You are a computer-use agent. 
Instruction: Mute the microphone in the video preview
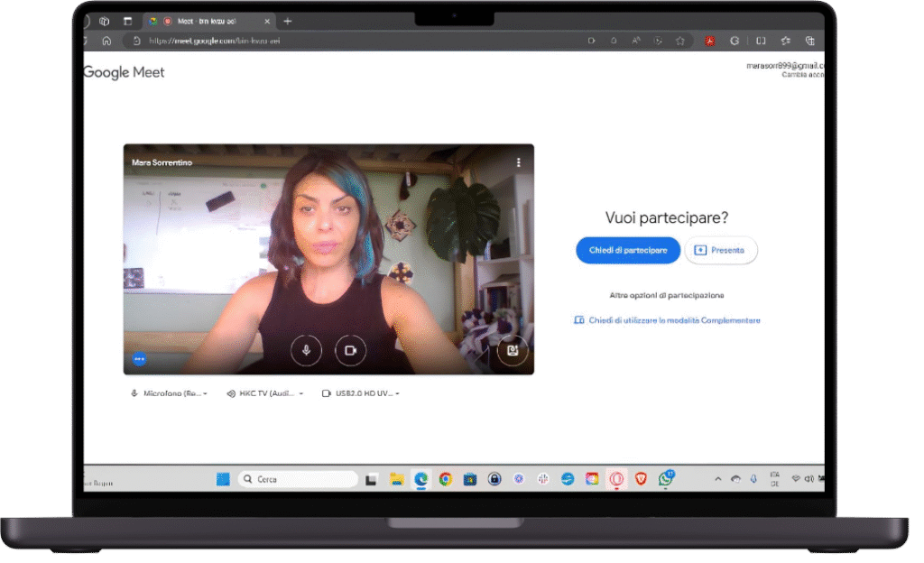[307, 350]
